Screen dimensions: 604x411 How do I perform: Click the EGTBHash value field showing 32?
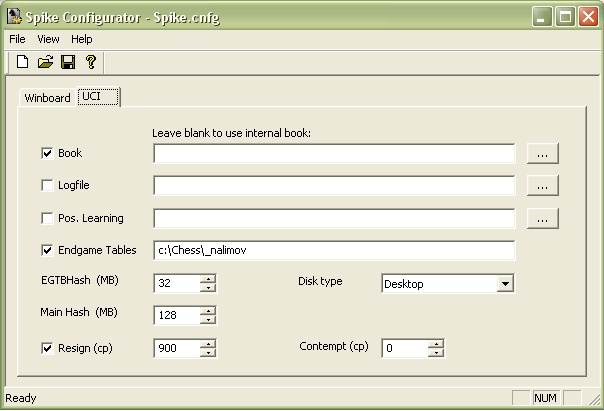pyautogui.click(x=177, y=283)
